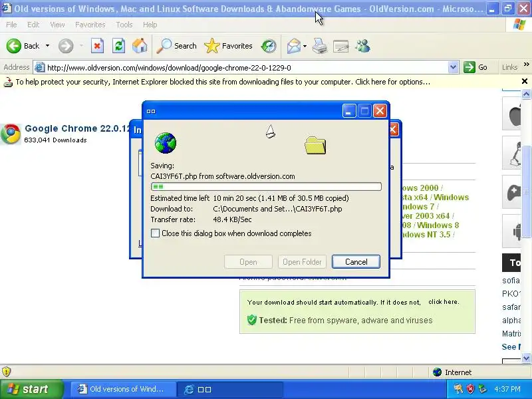This screenshot has height=399, width=532.
Task: Open the Windows flag throbber icon
Action: [519, 25]
